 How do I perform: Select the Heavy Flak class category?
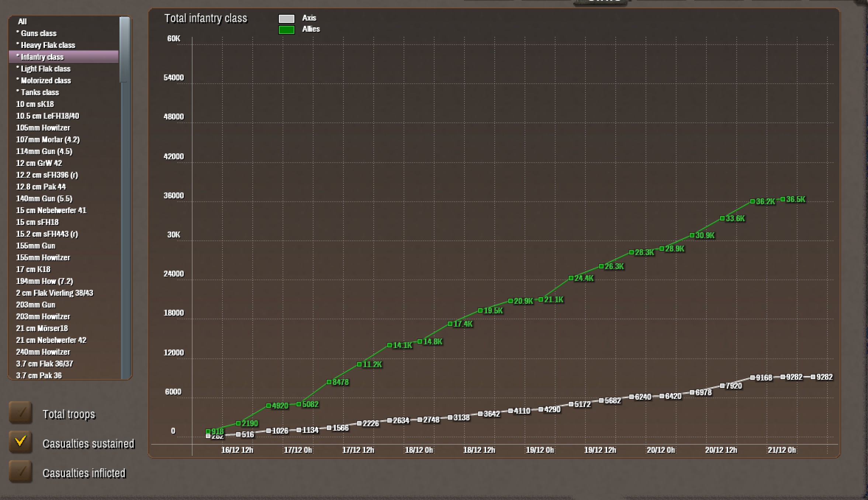pos(48,45)
